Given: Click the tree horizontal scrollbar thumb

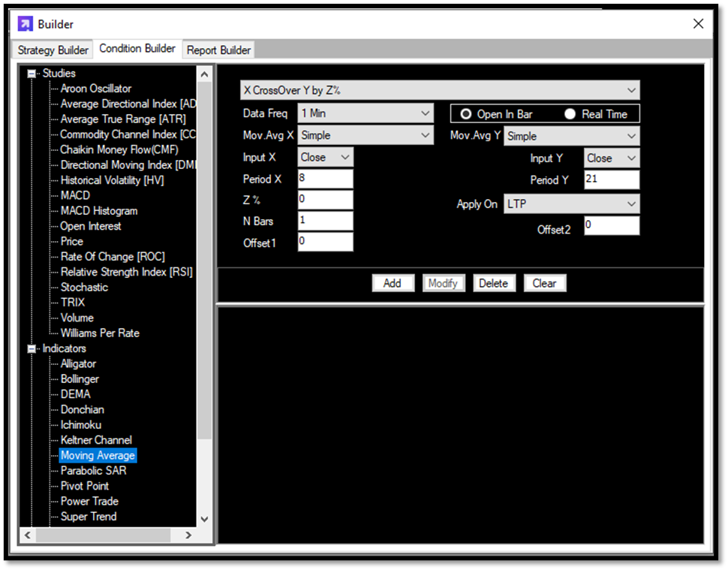Looking at the screenshot, I should click(103, 535).
